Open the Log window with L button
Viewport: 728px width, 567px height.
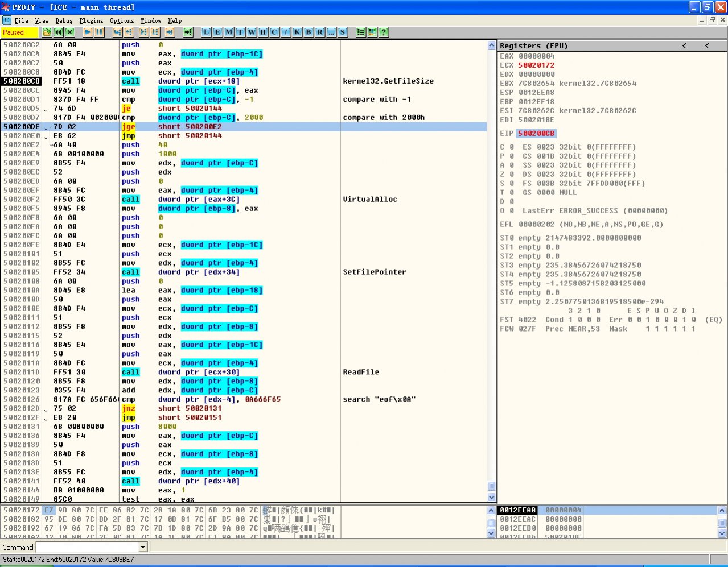pyautogui.click(x=206, y=32)
